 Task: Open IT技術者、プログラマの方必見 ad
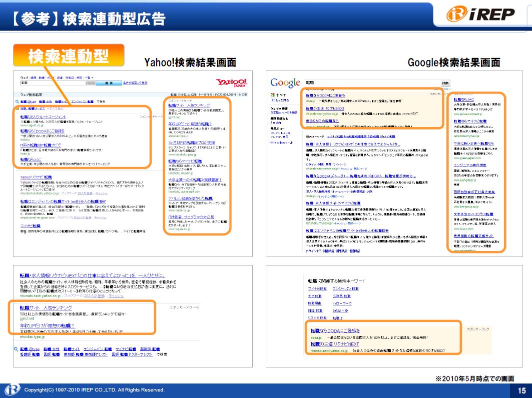click(191, 216)
